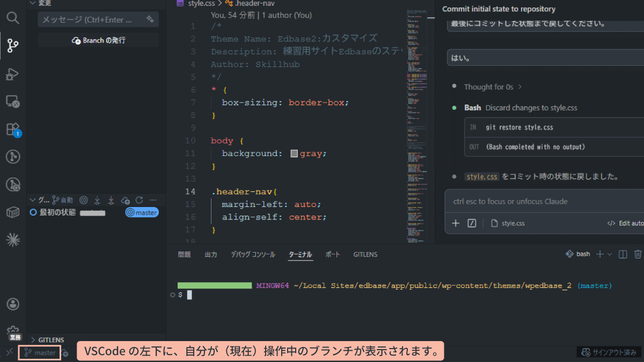Click the 'Commit initial state to repository' title

[499, 9]
